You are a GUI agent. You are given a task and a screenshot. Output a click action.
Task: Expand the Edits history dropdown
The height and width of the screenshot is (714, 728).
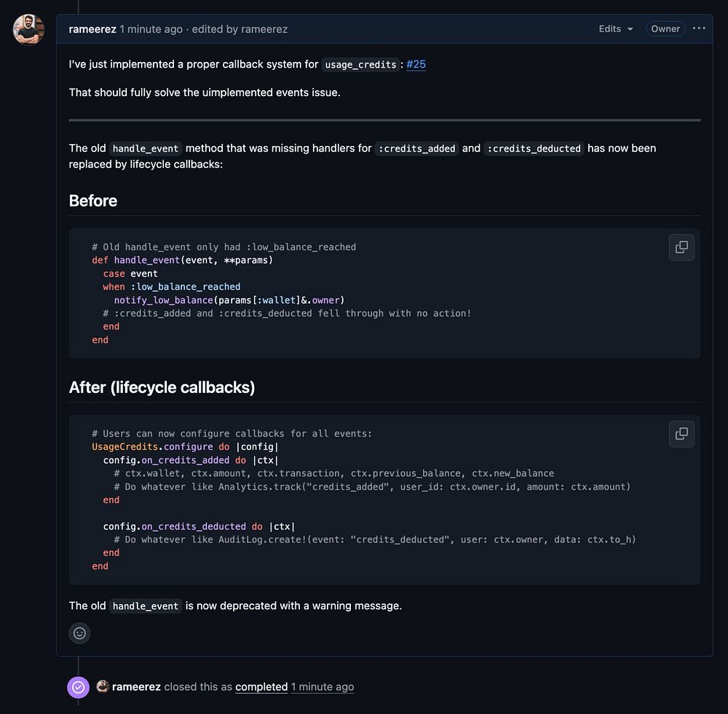coord(616,29)
